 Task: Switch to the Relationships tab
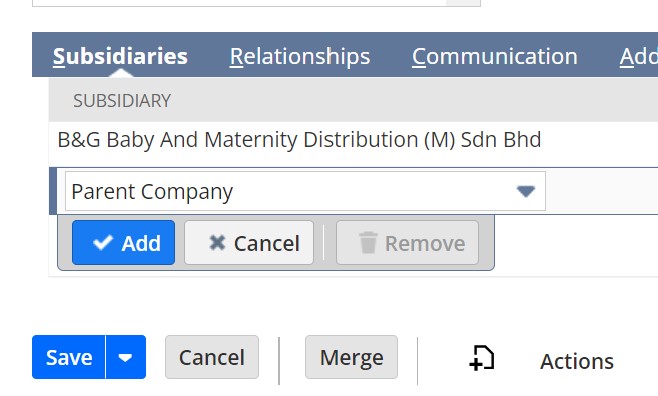[300, 56]
